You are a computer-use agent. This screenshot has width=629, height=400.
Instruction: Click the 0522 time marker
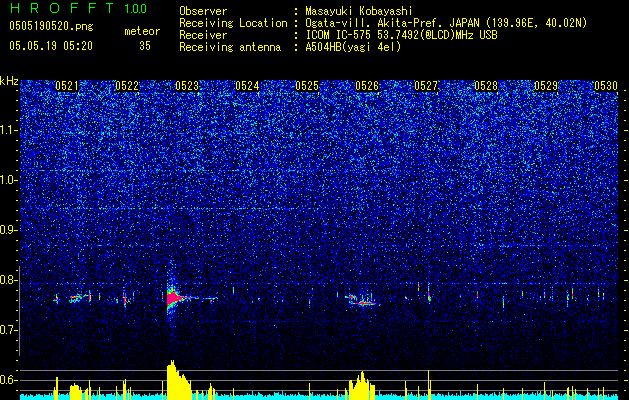coord(127,86)
